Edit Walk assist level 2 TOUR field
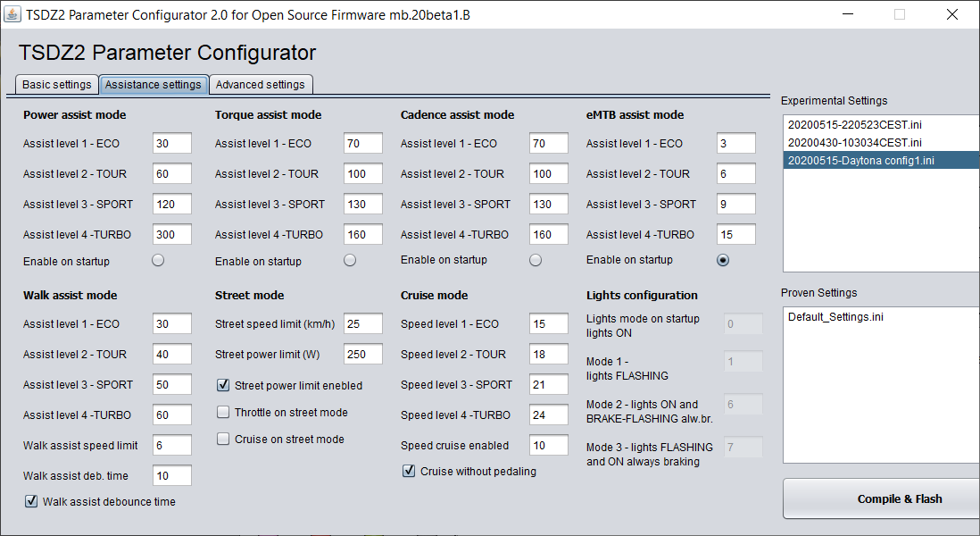The height and width of the screenshot is (536, 980). click(172, 354)
